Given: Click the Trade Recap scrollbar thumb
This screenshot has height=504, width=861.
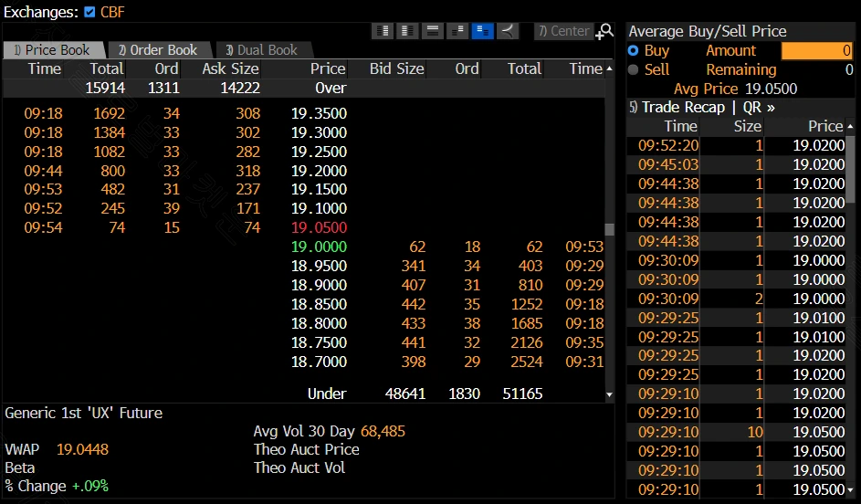Looking at the screenshot, I should pyautogui.click(x=850, y=169).
